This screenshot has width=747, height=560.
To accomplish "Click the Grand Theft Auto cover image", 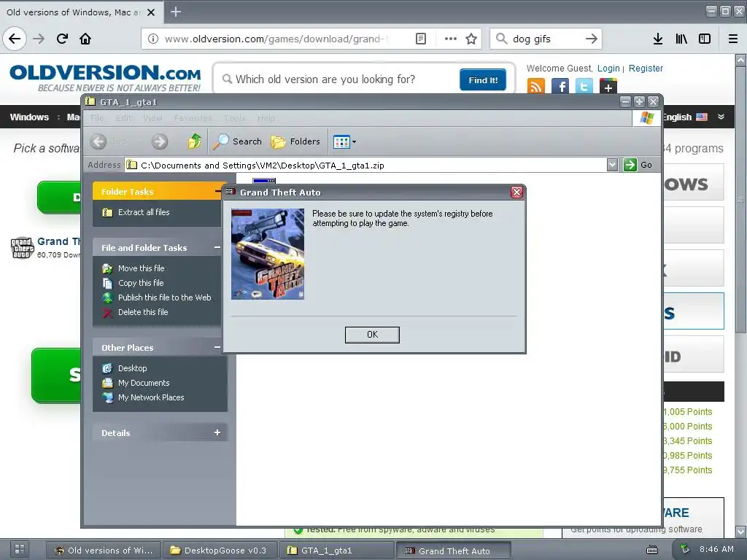I will coord(268,254).
